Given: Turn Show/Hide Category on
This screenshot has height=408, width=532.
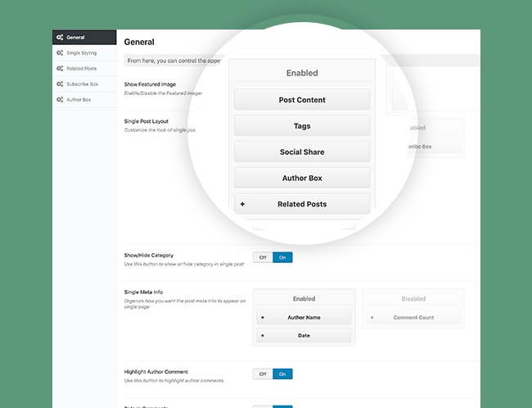Looking at the screenshot, I should point(282,257).
